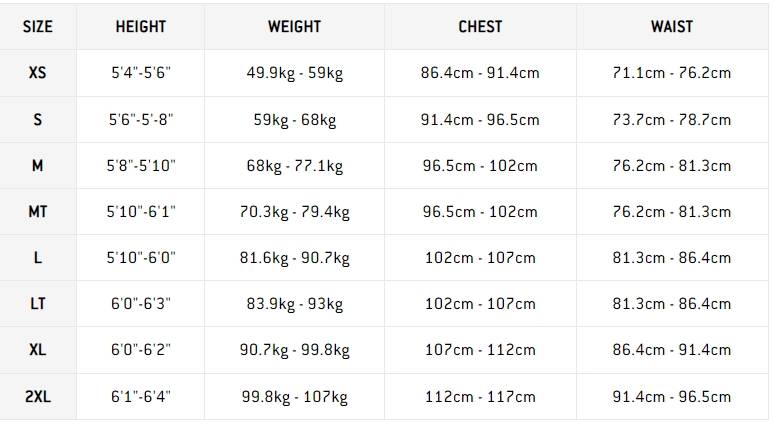Click the CHEST column header
The width and height of the screenshot is (774, 428).
pos(480,27)
